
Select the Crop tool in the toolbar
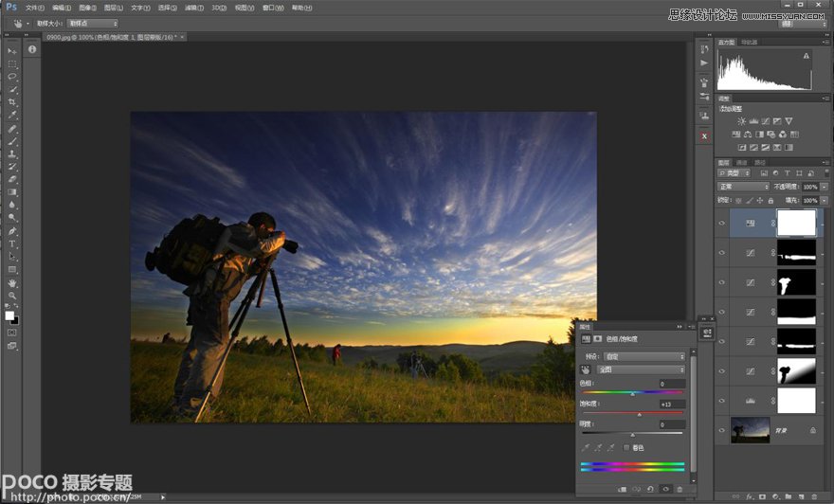coord(12,102)
